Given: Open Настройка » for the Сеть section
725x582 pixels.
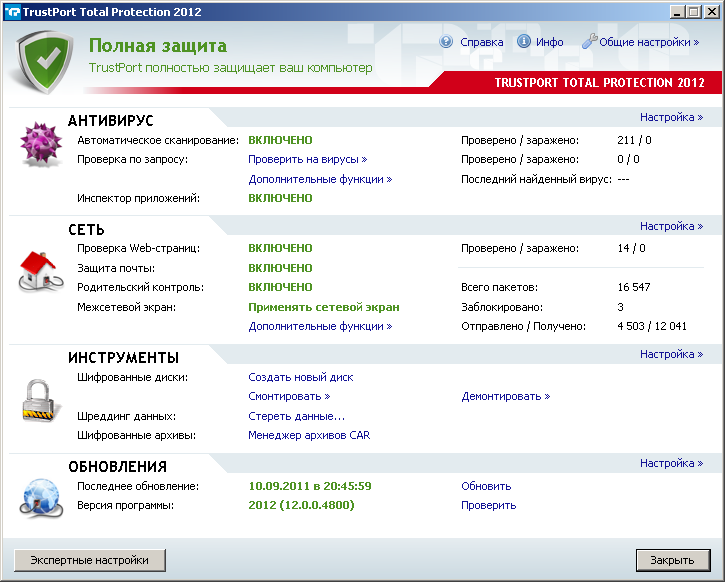Looking at the screenshot, I should click(x=671, y=227).
